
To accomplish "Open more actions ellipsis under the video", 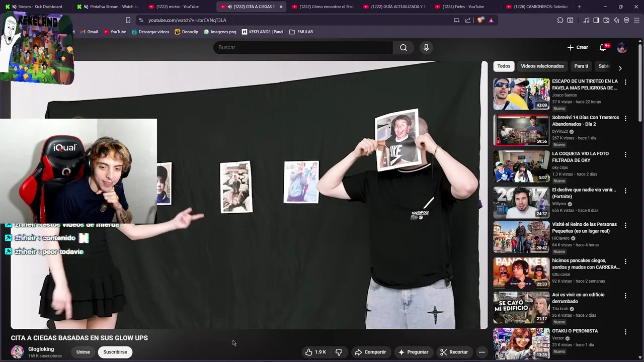I will click(481, 352).
